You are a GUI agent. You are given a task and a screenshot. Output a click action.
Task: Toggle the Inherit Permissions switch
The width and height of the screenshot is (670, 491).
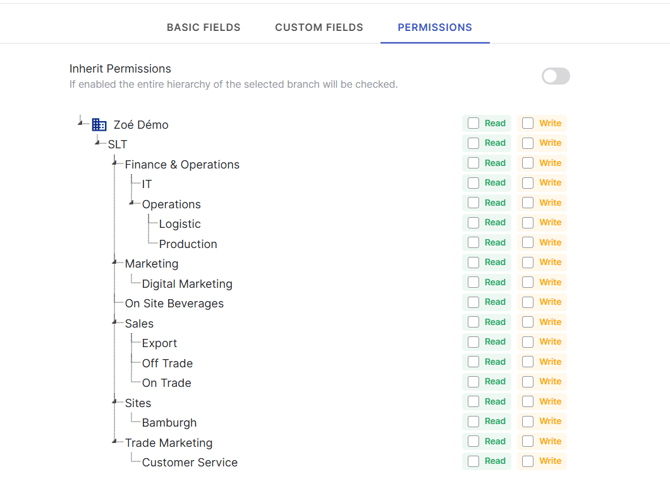(555, 76)
